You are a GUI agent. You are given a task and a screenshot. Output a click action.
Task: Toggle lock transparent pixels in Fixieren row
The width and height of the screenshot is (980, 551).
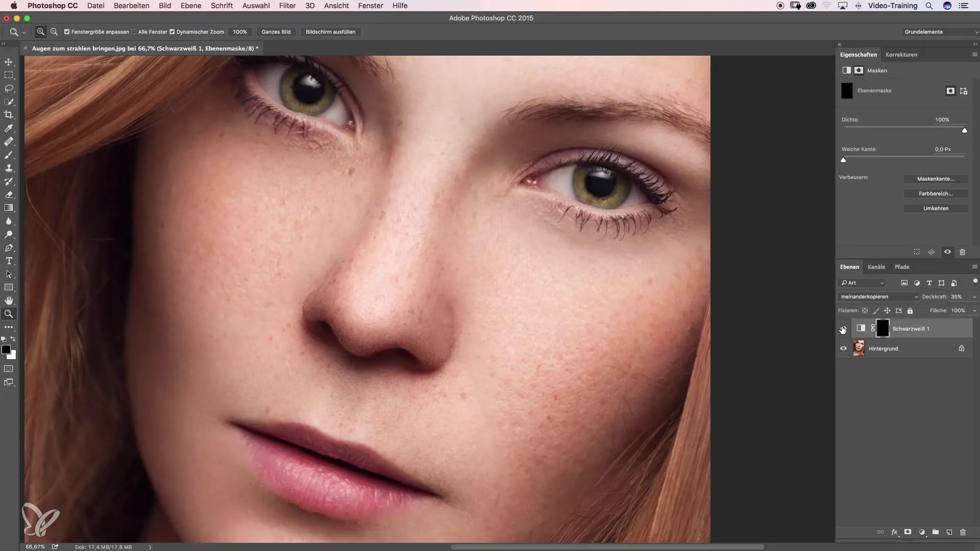pos(865,310)
